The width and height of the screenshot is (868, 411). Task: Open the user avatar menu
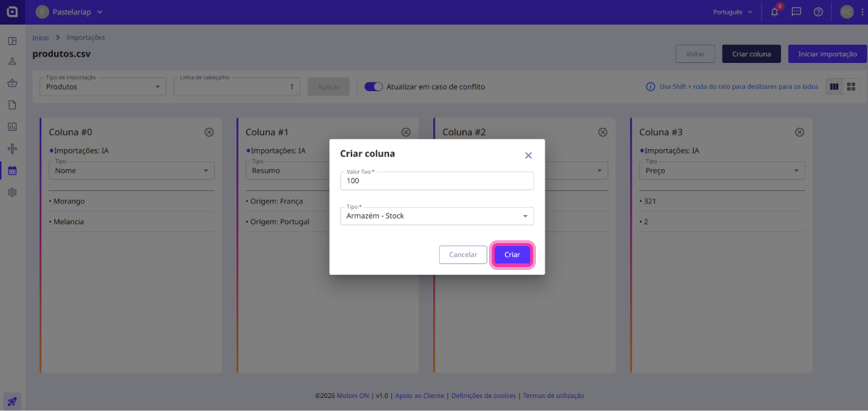tap(847, 12)
